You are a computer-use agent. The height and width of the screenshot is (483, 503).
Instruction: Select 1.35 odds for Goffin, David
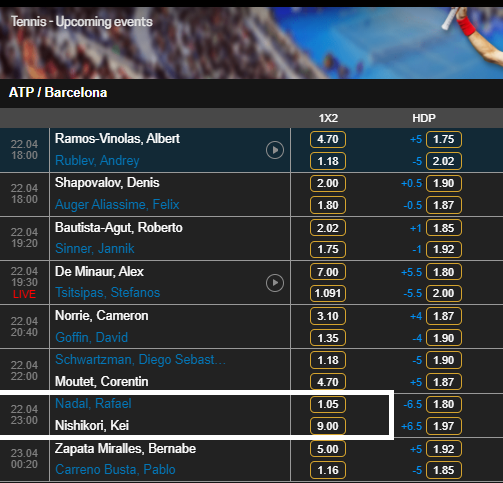click(x=328, y=338)
